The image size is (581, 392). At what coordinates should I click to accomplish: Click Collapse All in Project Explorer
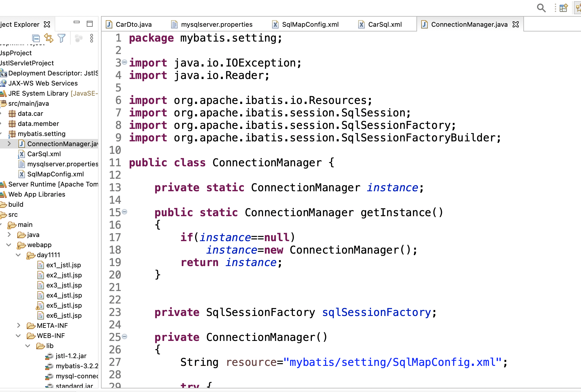click(36, 38)
